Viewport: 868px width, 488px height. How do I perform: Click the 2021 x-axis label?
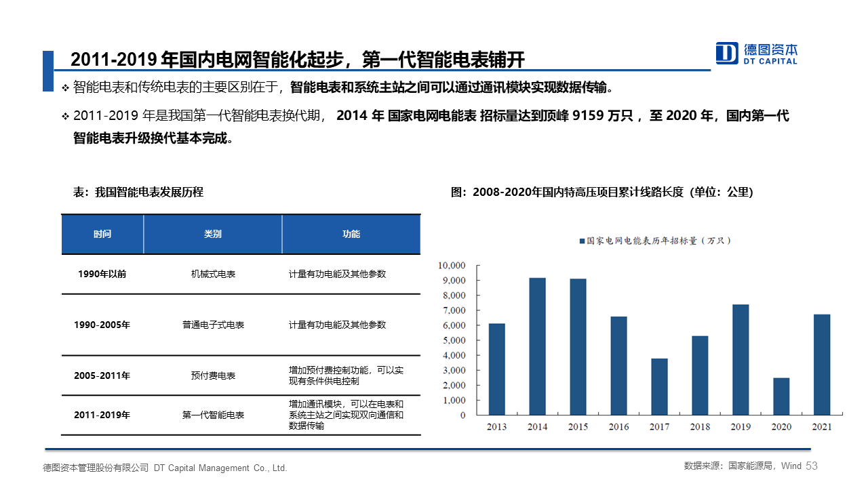(822, 427)
